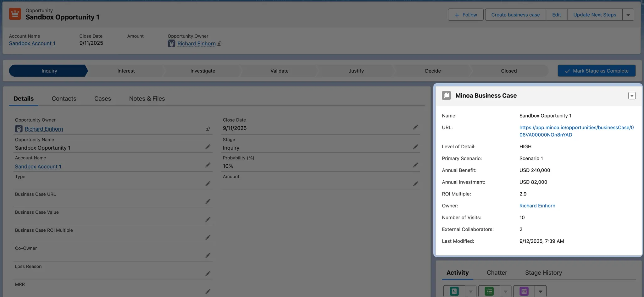
Task: Click the Annual Benefit value USD 240,000
Action: tap(535, 170)
